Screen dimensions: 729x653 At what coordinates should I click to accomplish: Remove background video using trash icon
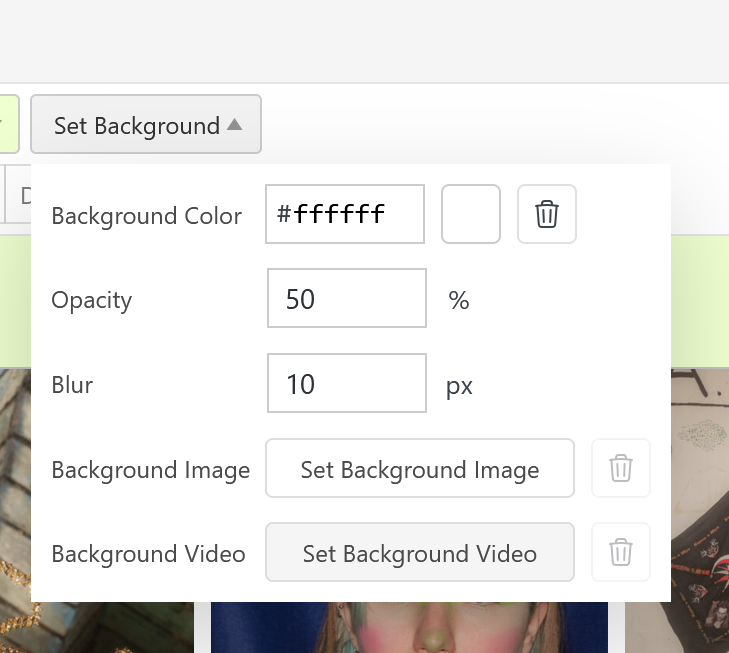[620, 552]
